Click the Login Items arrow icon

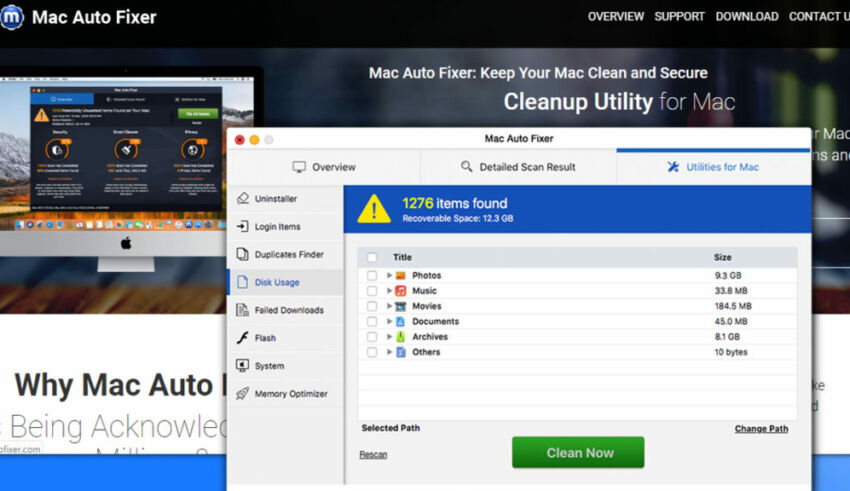coord(242,226)
